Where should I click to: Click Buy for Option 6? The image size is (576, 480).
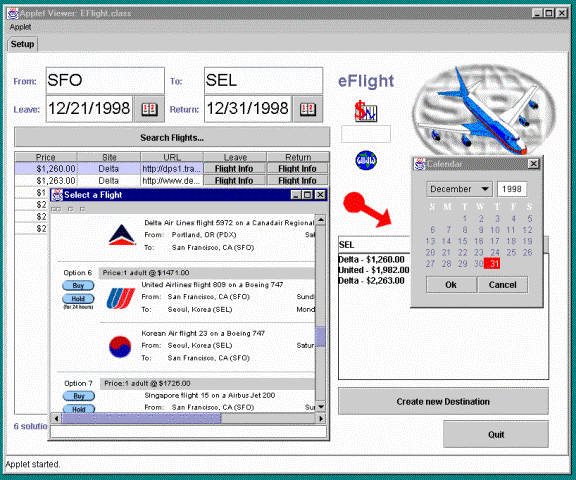[78, 285]
